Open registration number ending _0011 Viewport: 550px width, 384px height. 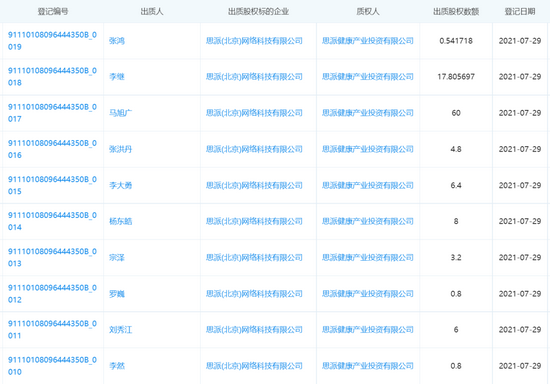pos(52,330)
